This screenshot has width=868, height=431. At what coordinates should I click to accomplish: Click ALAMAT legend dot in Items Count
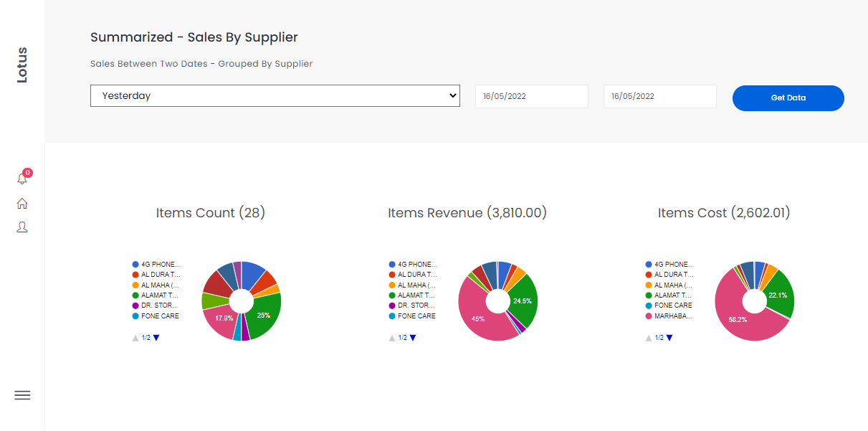click(135, 295)
